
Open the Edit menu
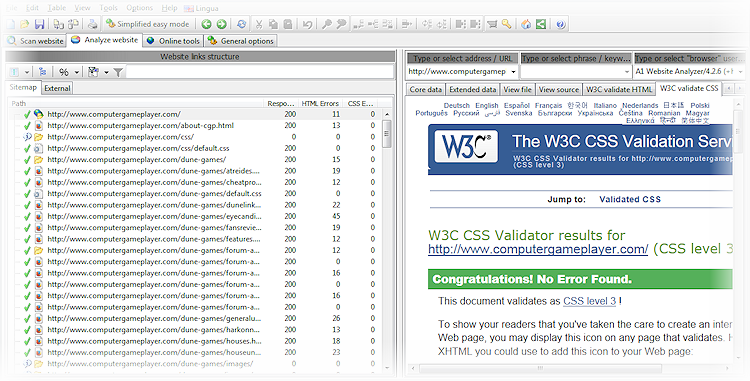[x=32, y=8]
